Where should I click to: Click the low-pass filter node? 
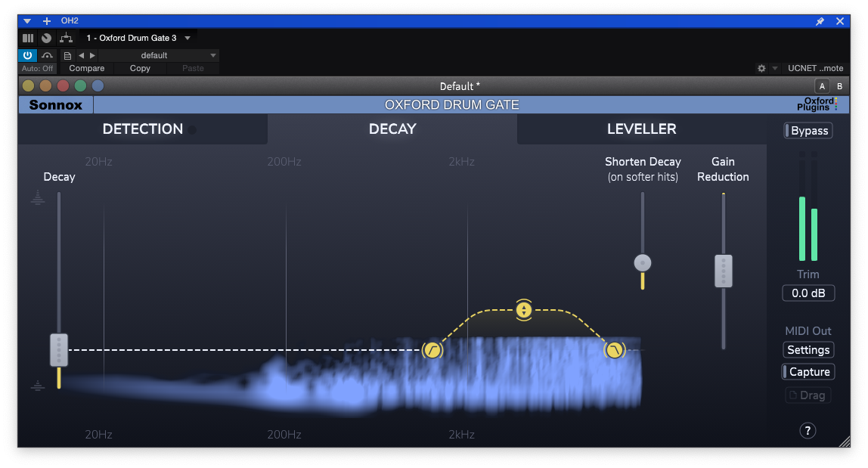pyautogui.click(x=615, y=350)
